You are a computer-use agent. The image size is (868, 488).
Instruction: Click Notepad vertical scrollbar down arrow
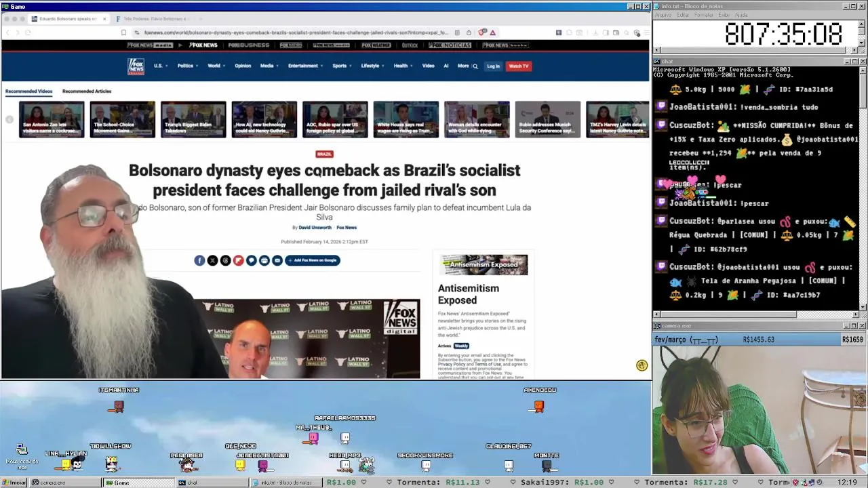863,43
